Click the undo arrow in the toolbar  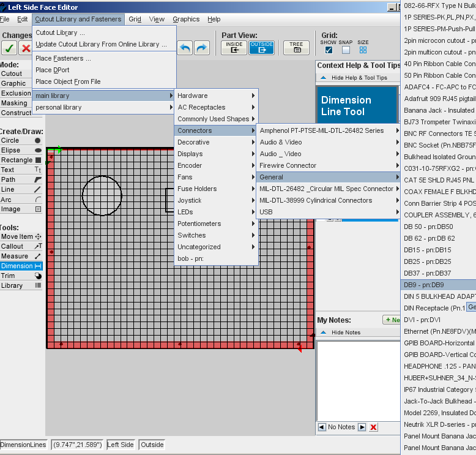185,48
